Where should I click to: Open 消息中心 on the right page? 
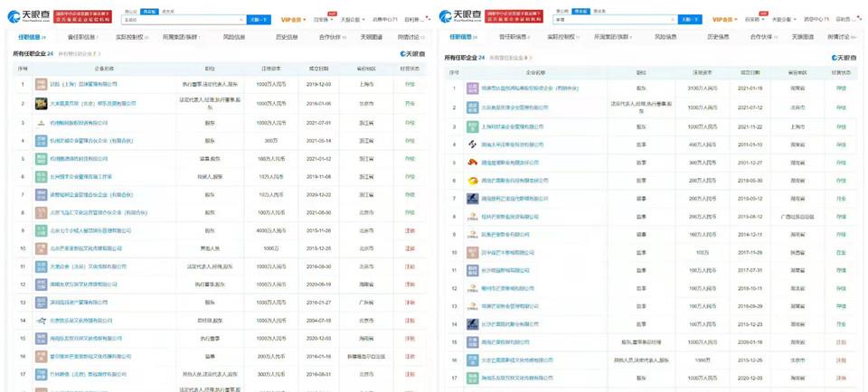tap(816, 19)
